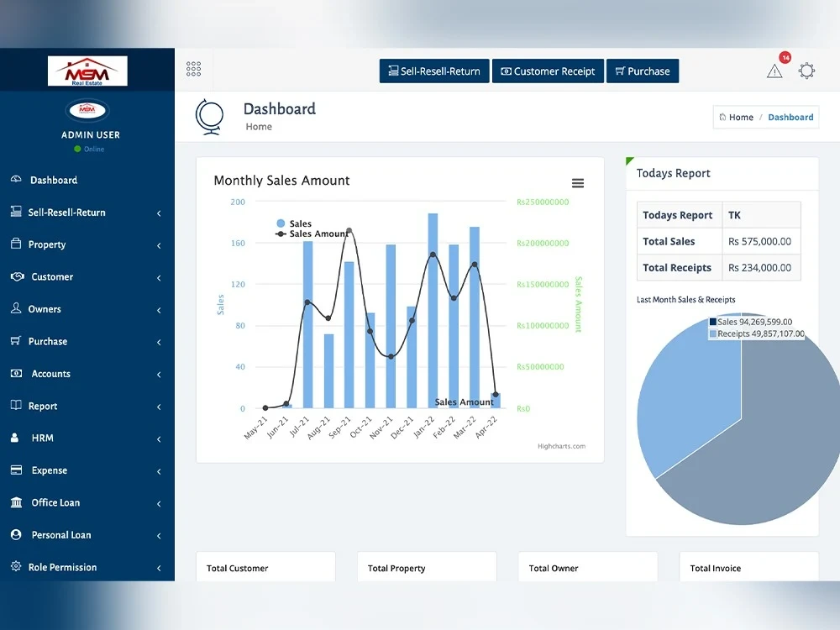Screen dimensions: 840x630
Task: Open Customer in the sidebar
Action: coord(52,276)
